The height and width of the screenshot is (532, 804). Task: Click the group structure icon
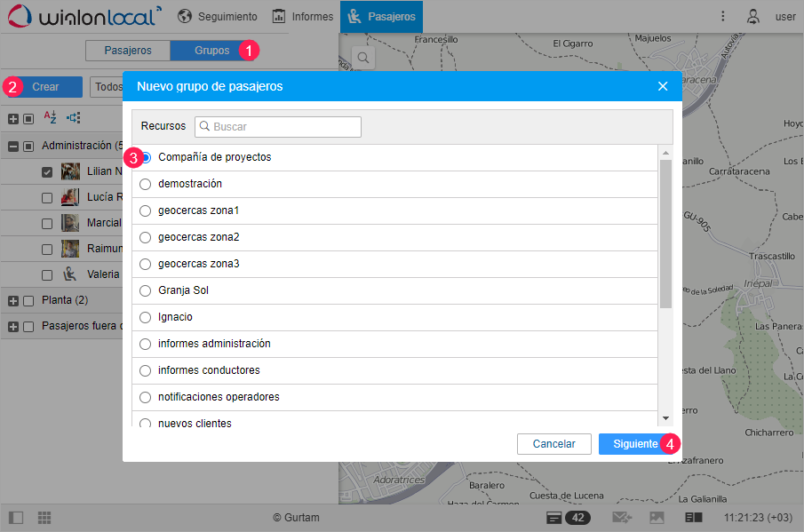[74, 118]
